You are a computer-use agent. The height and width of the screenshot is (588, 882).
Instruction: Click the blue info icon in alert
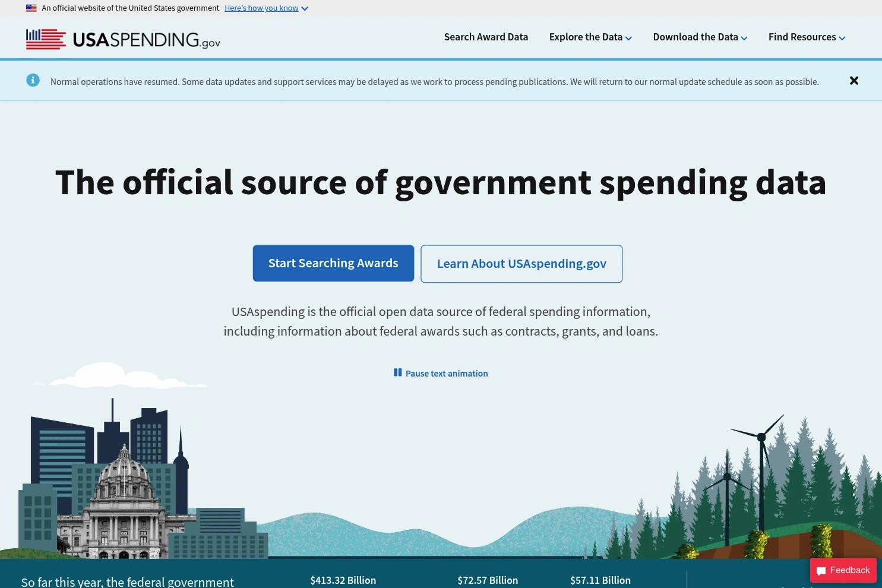pyautogui.click(x=33, y=80)
